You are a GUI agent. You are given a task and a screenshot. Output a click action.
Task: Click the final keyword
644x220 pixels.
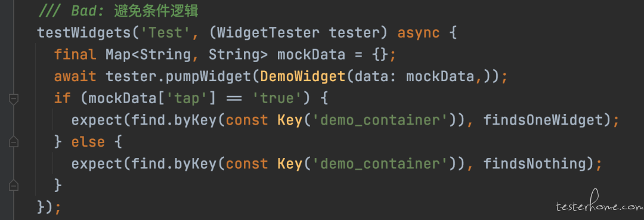pyautogui.click(x=76, y=55)
